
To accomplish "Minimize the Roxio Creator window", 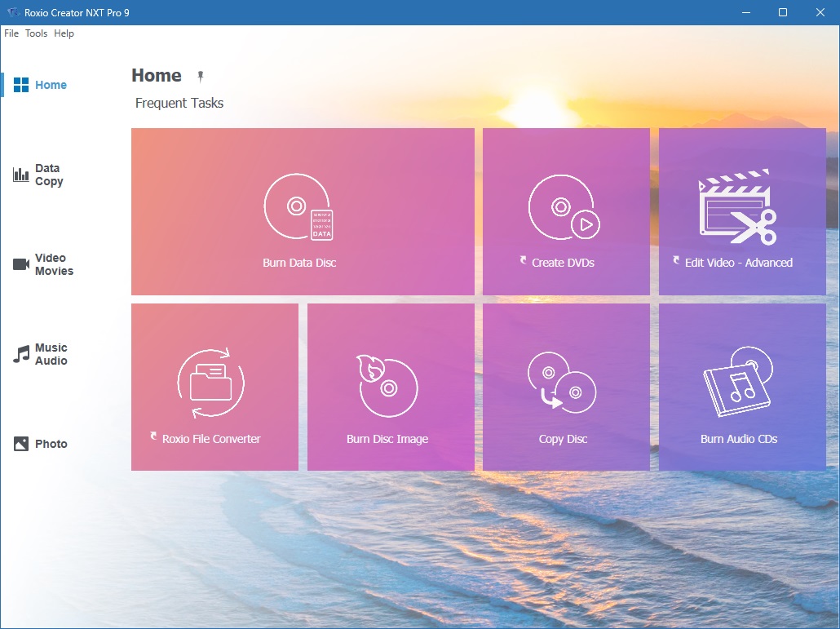I will (745, 12).
